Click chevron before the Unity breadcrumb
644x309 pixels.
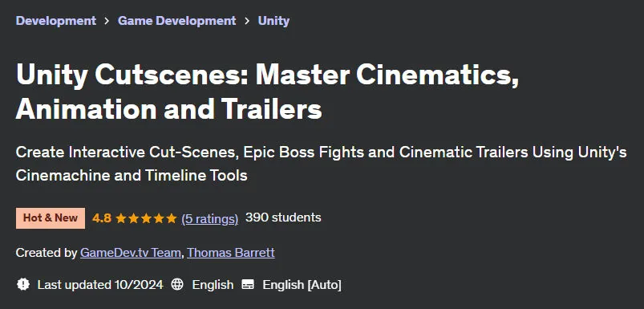(247, 21)
